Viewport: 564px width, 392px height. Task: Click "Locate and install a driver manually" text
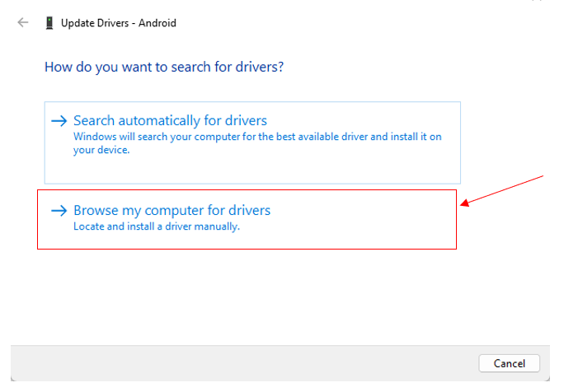(157, 226)
